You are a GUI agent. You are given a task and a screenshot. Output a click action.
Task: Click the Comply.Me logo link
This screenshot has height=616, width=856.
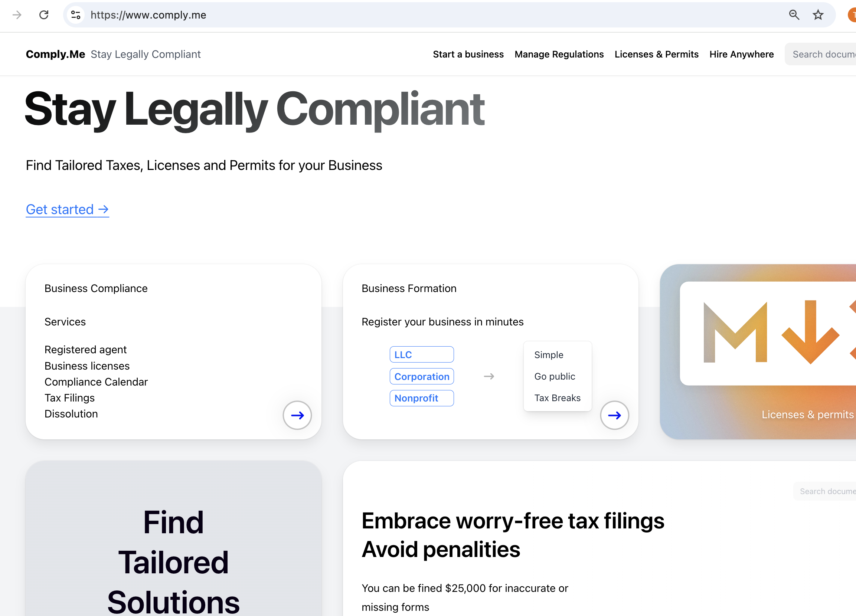coord(55,54)
